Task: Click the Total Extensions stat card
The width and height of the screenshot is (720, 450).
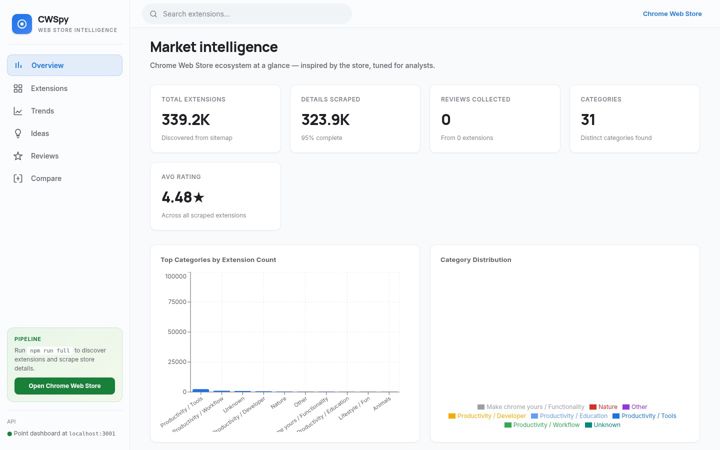Action: (215, 118)
